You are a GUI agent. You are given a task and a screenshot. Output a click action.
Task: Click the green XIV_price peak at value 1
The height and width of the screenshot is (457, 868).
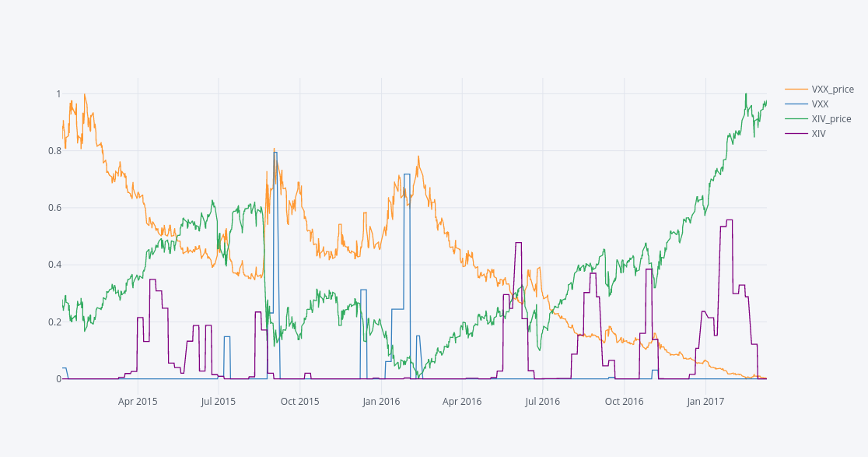[x=745, y=95]
